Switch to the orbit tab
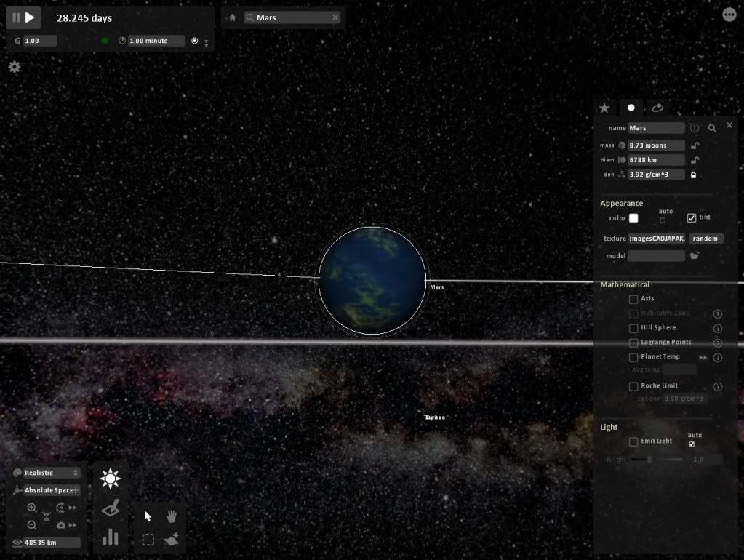The image size is (744, 560). pyautogui.click(x=657, y=108)
